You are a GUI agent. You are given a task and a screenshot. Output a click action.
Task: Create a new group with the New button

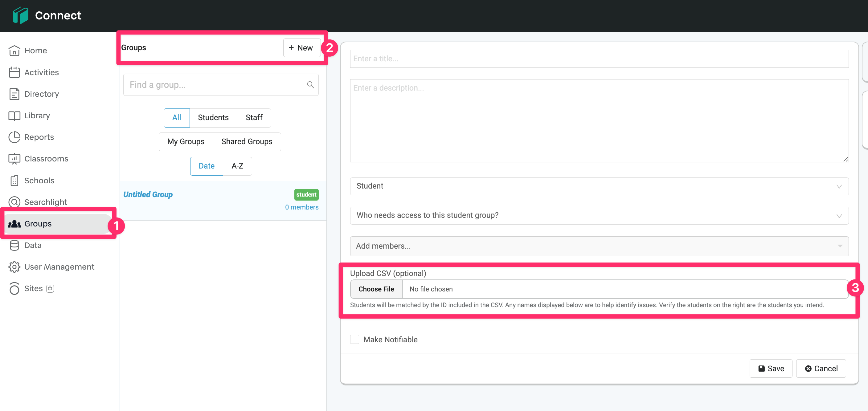[x=301, y=47]
